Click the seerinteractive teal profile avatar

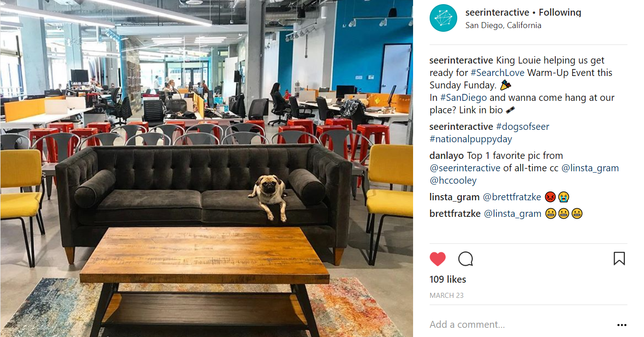(x=443, y=18)
